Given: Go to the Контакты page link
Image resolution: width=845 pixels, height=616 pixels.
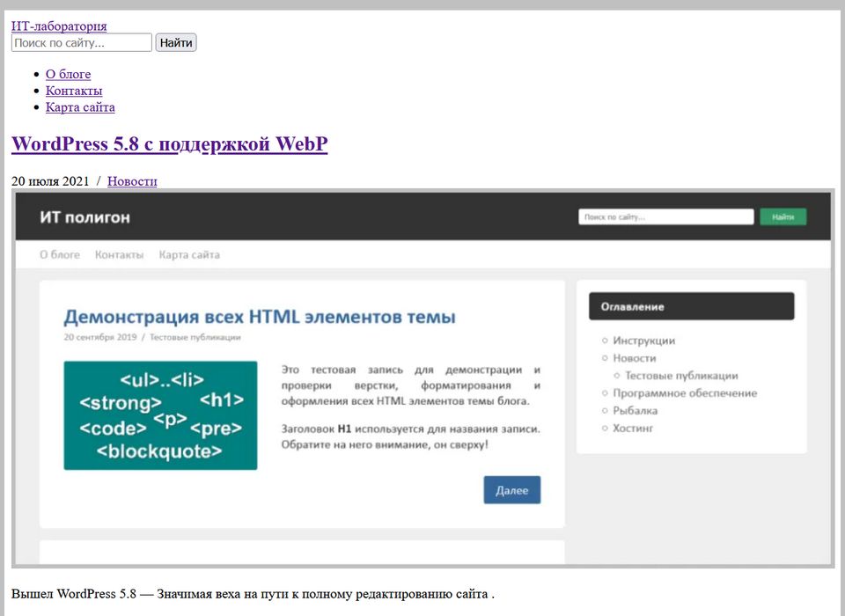Looking at the screenshot, I should point(74,91).
